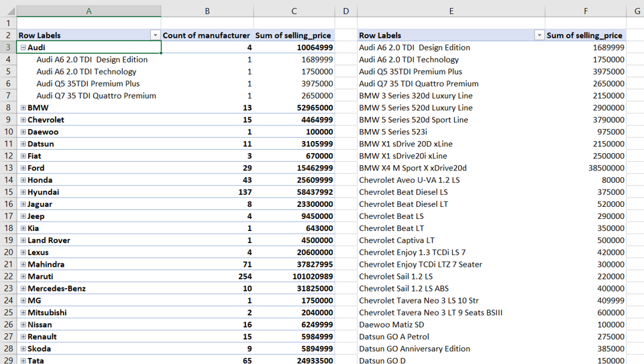Open Row Labels filter dropdown in column A
This screenshot has width=644, height=364.
[155, 36]
